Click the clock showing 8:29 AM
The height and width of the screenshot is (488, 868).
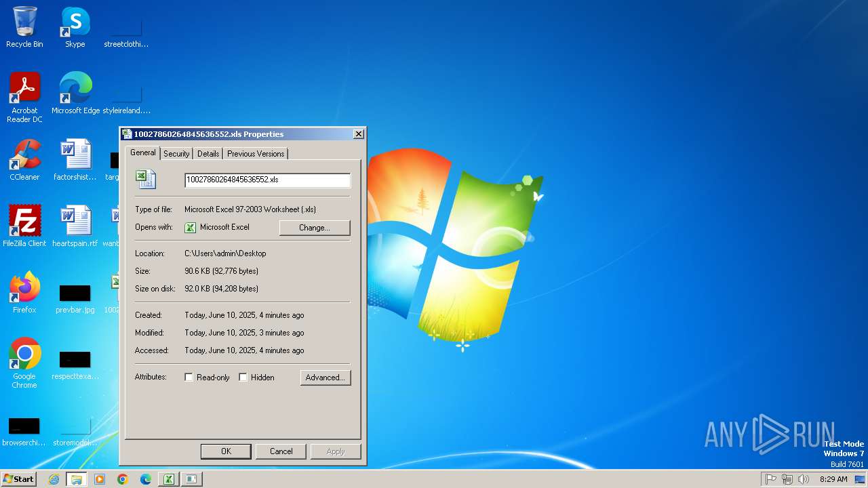pyautogui.click(x=833, y=479)
